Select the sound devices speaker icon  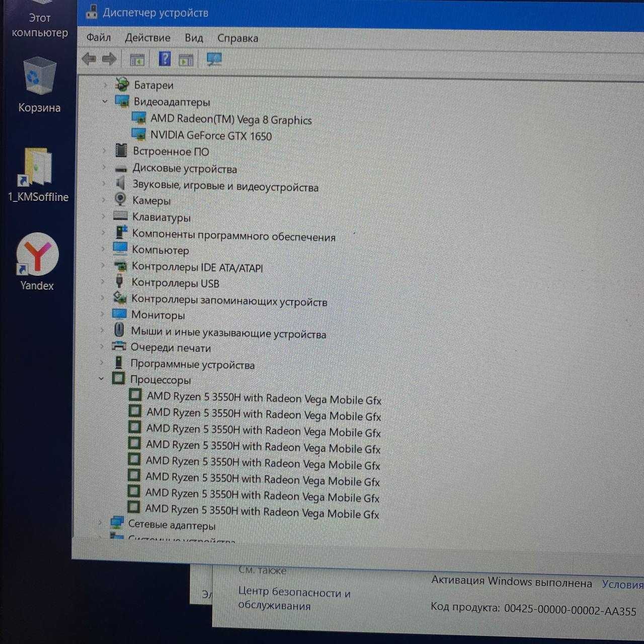[120, 183]
